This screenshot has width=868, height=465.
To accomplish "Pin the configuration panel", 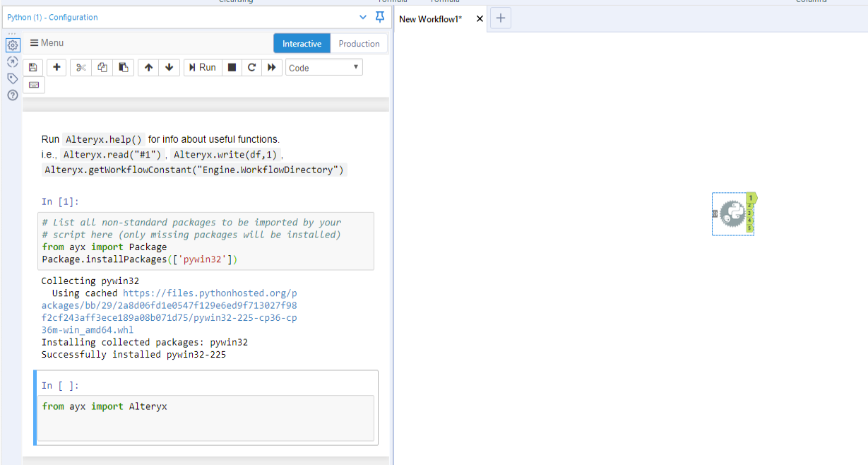I will click(x=379, y=17).
